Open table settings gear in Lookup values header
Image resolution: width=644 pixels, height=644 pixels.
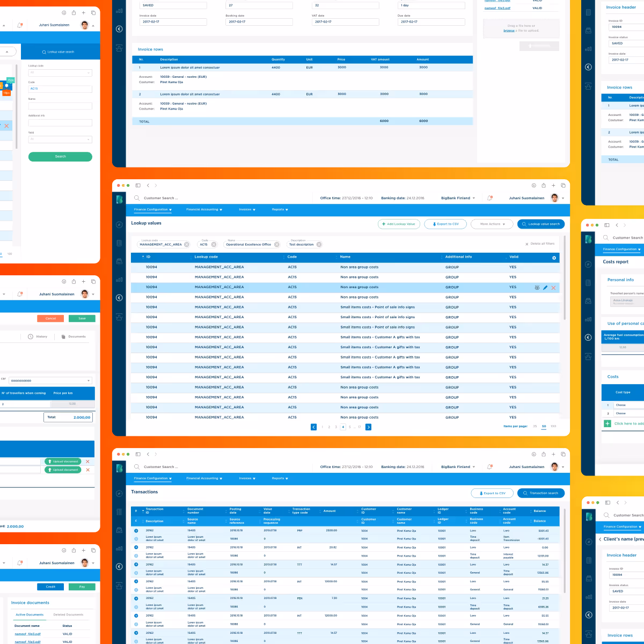coord(554,258)
